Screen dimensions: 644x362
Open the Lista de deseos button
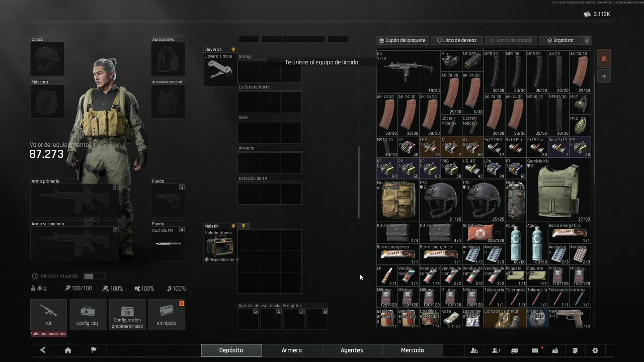456,40
